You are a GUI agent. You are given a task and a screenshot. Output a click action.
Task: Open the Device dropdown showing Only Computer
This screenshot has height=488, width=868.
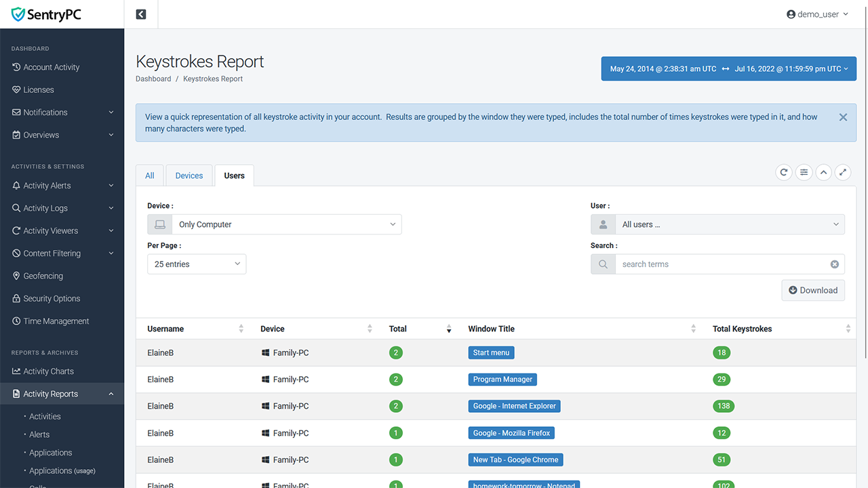pos(287,224)
